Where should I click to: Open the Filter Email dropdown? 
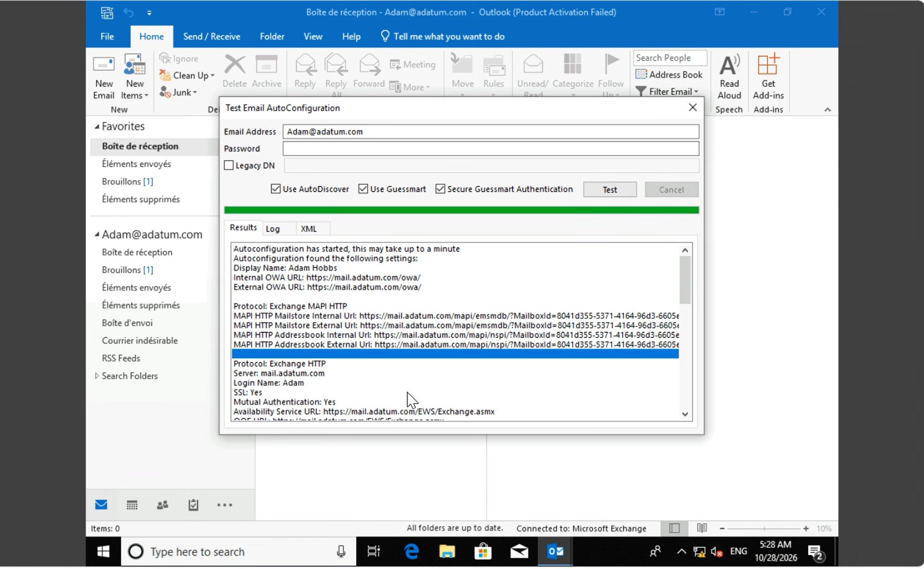667,92
